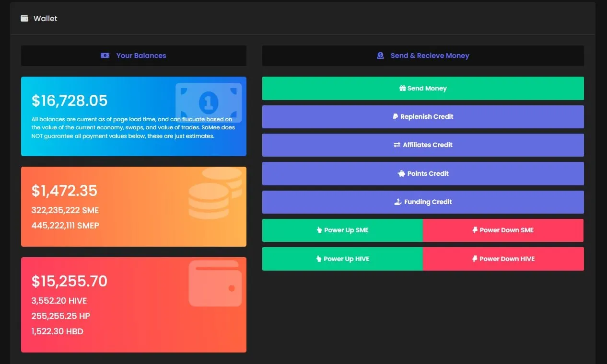
Task: Start Power Down SME
Action: (503, 230)
